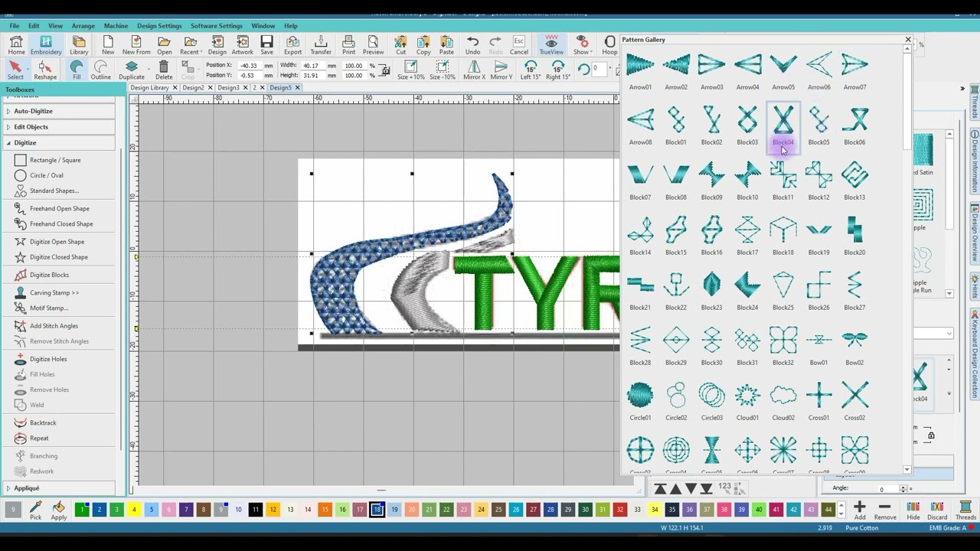980x551 pixels.
Task: Open the Threads docker
Action: pyautogui.click(x=965, y=511)
